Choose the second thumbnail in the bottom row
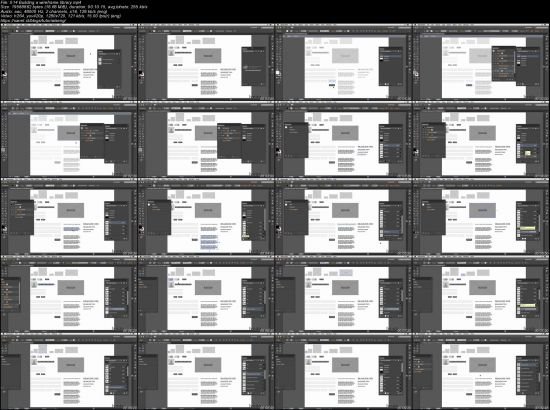Image resolution: width=550 pixels, height=410 pixels. 206,371
